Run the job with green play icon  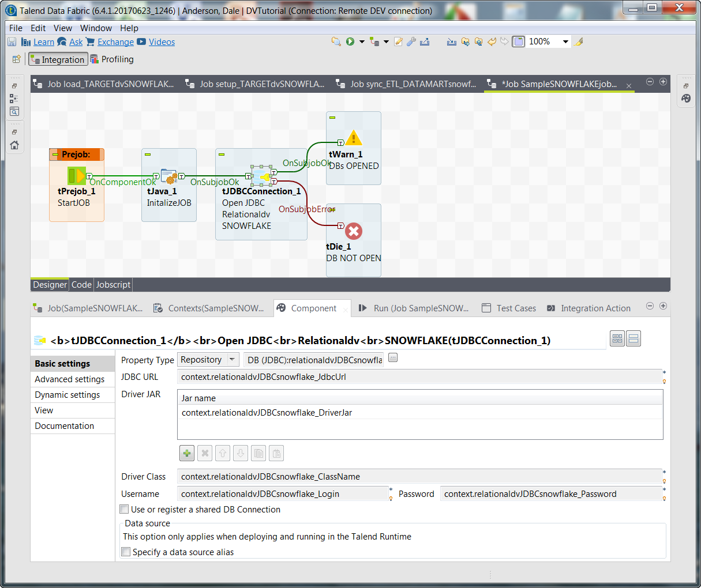350,42
